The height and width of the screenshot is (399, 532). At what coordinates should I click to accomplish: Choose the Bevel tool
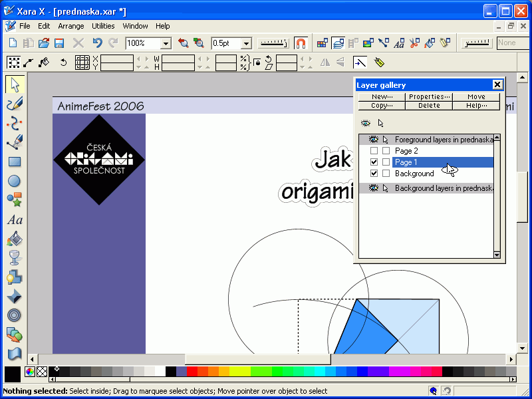click(15, 297)
